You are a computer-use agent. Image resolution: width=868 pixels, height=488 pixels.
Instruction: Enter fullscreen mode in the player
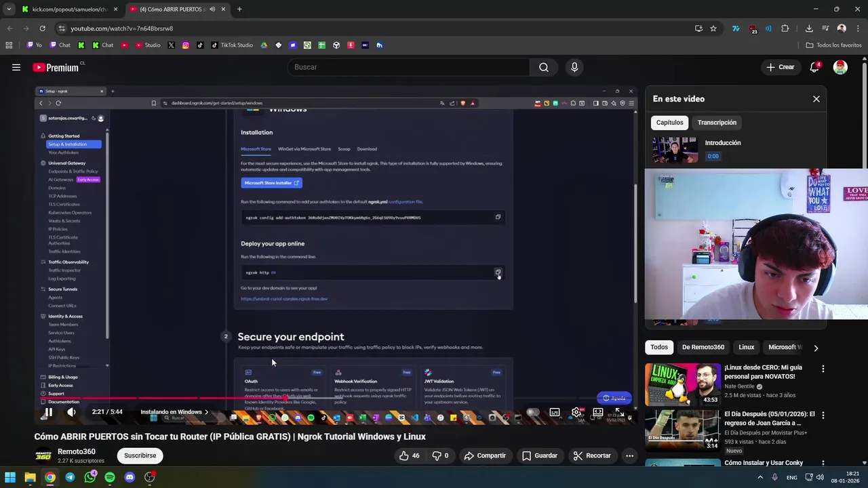619,412
